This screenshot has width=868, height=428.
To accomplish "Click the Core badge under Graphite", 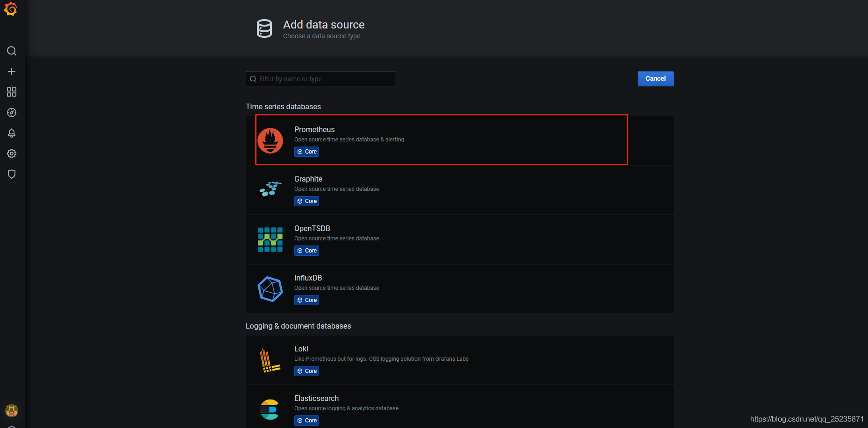I will [x=307, y=201].
